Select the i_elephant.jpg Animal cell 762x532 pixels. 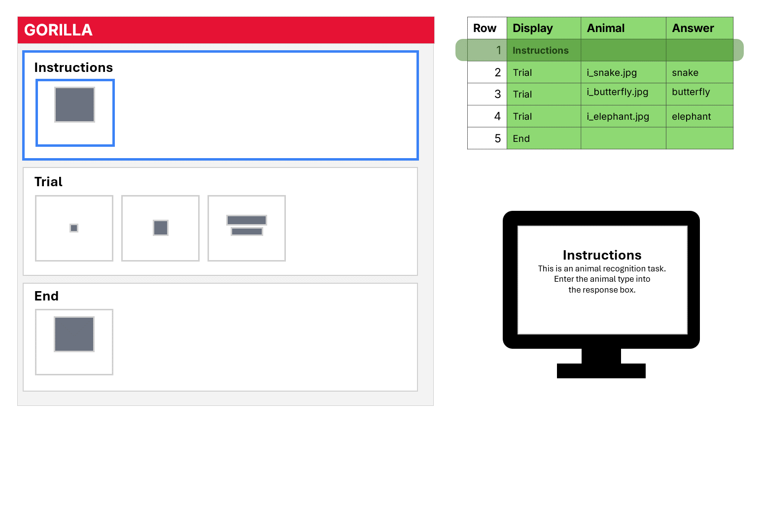tap(617, 116)
